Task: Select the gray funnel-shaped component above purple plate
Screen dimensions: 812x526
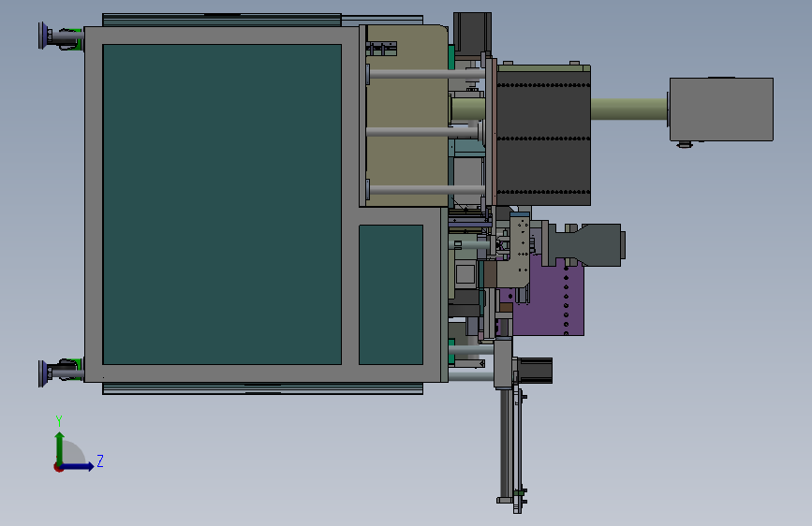Action: pos(585,245)
